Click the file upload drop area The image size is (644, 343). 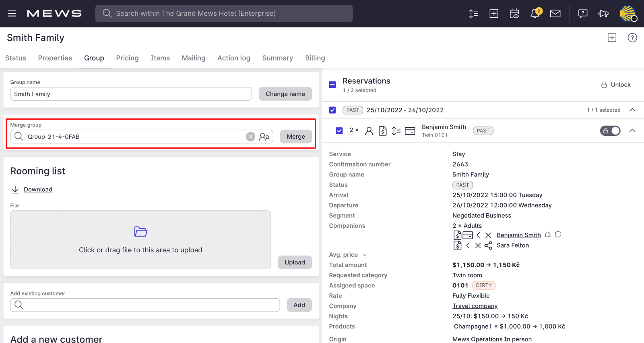pos(140,240)
